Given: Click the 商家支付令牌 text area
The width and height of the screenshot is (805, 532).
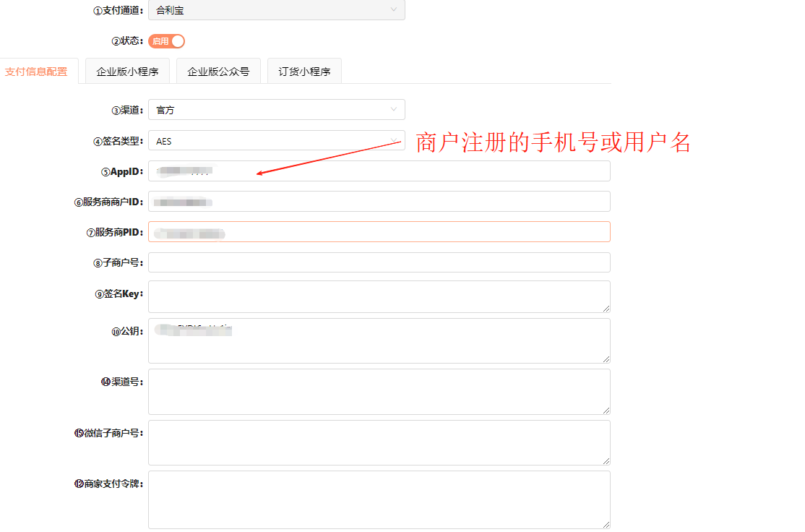Looking at the screenshot, I should (x=379, y=499).
